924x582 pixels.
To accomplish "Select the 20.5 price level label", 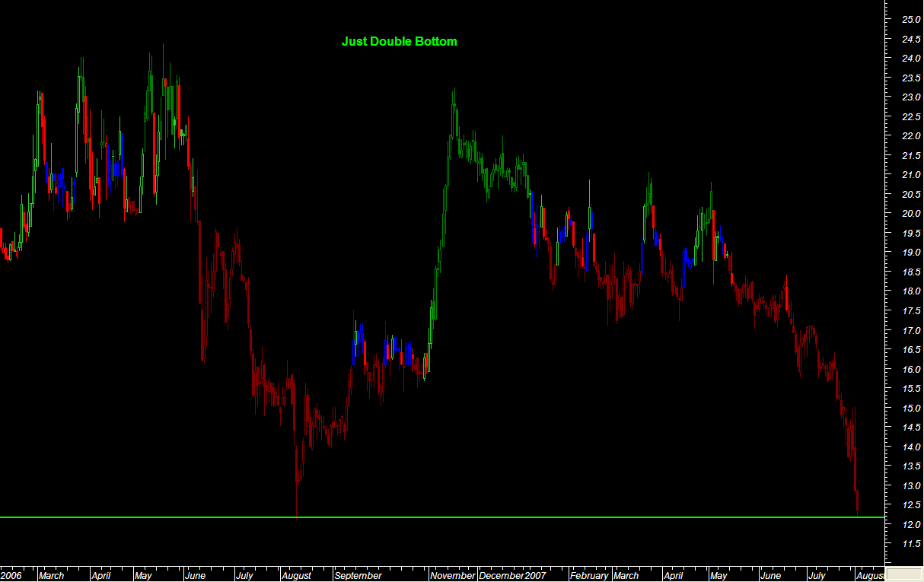I will [912, 194].
